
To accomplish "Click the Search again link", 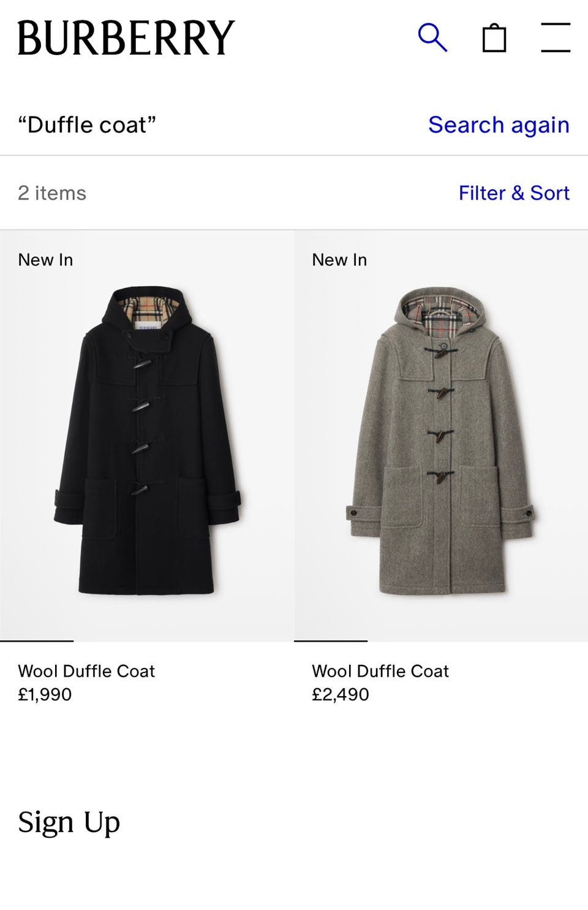I will 499,125.
